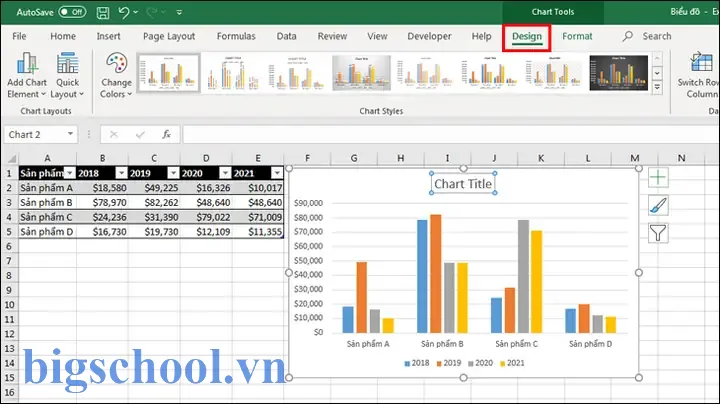Switch to the Data tab
The width and height of the screenshot is (720, 404).
286,36
